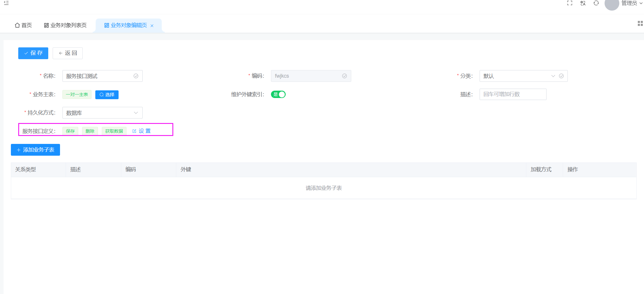Click the 编码 field fwjkcs

click(311, 76)
